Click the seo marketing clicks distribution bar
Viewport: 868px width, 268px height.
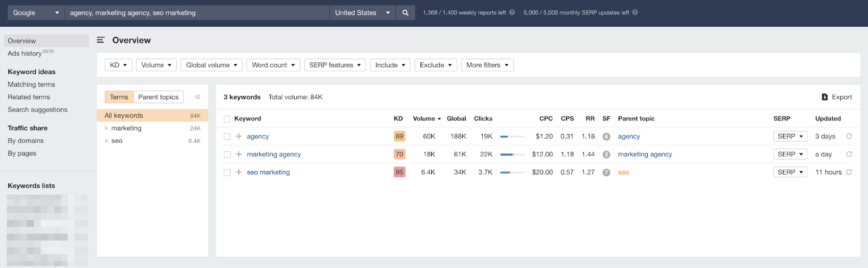[512, 173]
